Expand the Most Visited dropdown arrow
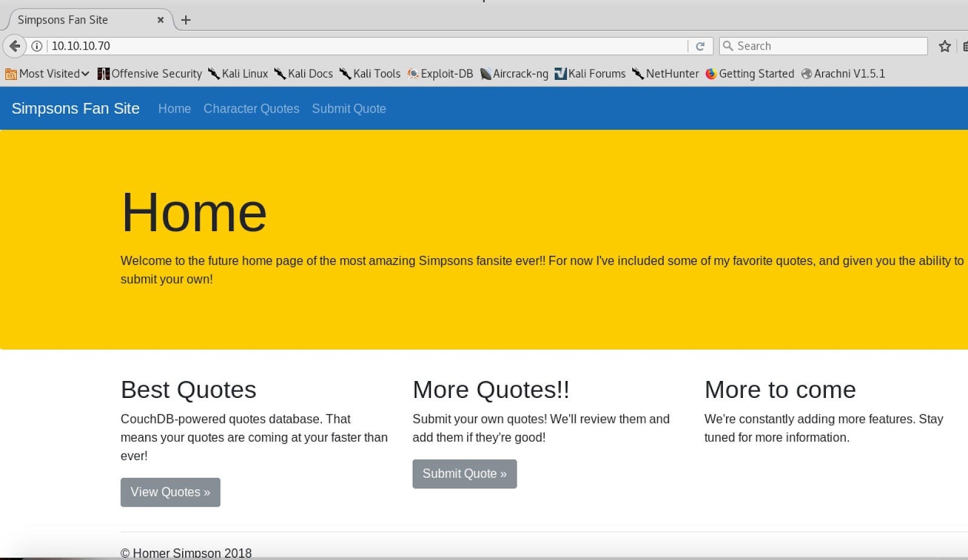Viewport: 968px width, 560px height. [x=85, y=74]
